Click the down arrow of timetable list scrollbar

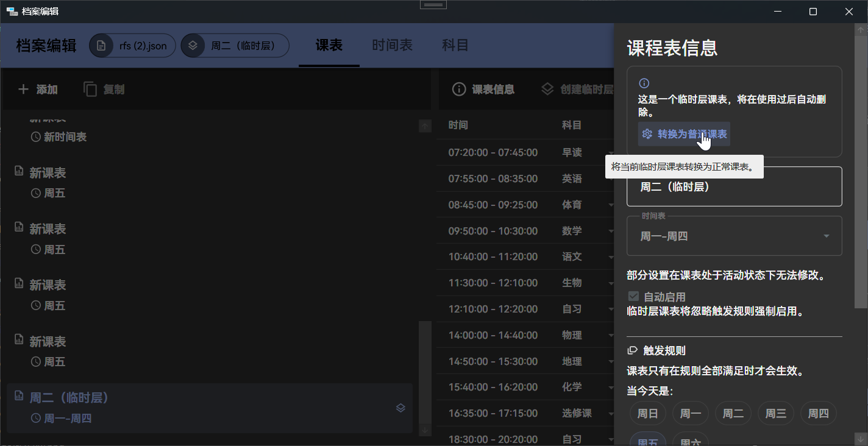point(425,430)
